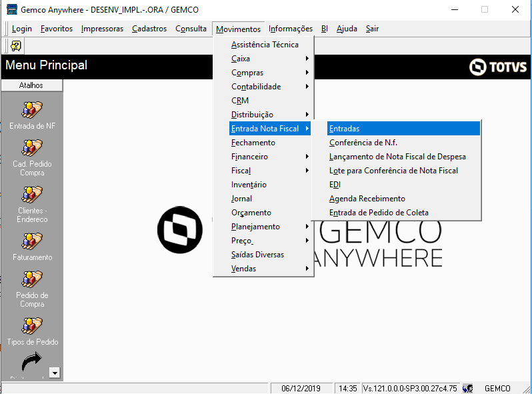Choose Entrada de Pedido de Coleta

[403, 213]
